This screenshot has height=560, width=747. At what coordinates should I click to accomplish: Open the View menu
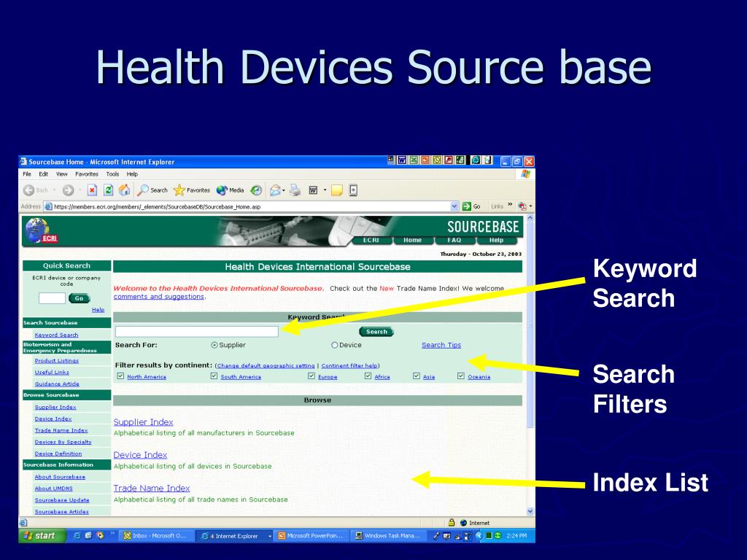[x=62, y=174]
